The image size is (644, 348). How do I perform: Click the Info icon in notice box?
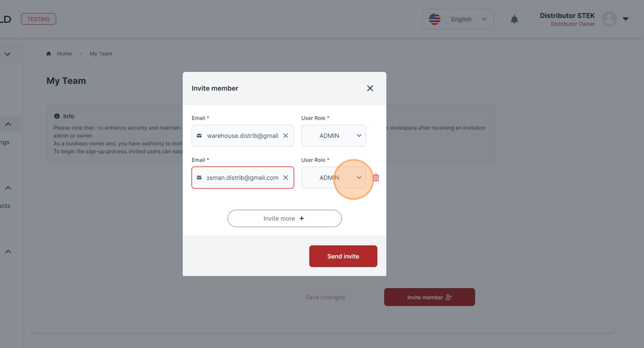point(57,116)
